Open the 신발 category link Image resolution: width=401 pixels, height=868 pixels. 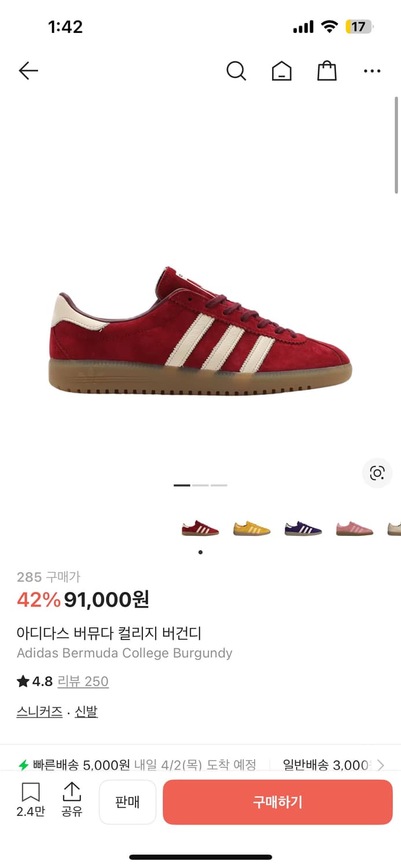pos(86,712)
